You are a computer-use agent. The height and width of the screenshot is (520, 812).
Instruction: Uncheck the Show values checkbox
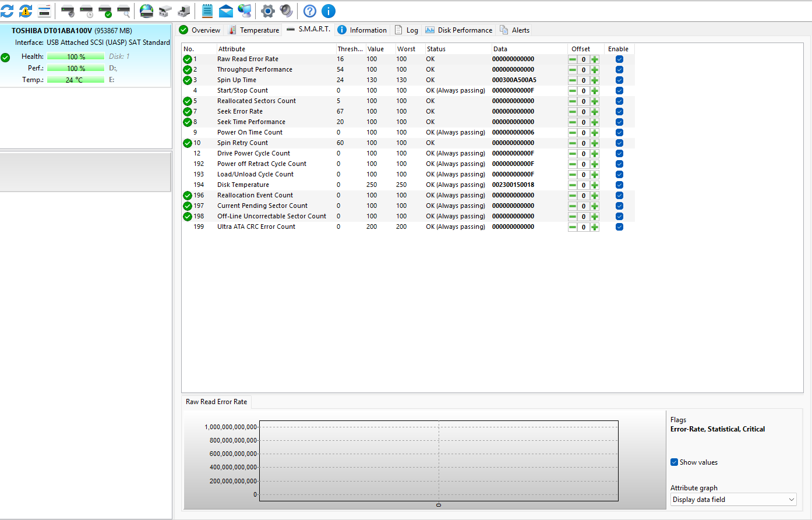674,462
